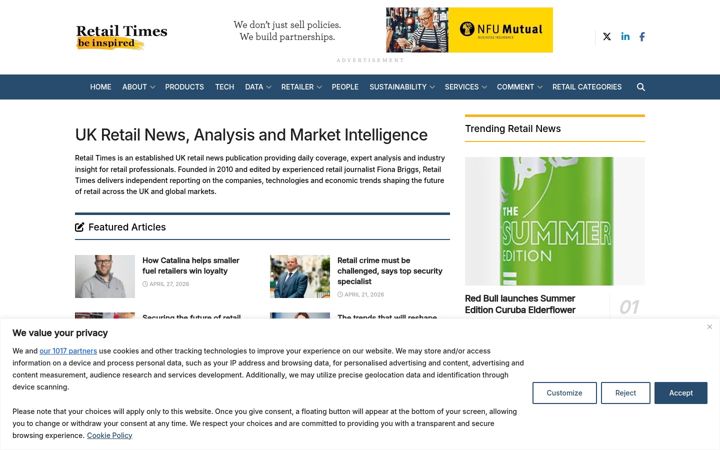Close the privacy banner with the X icon
Image resolution: width=720 pixels, height=450 pixels.
(709, 326)
